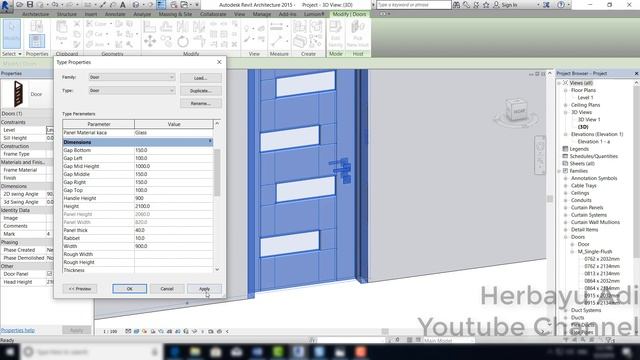Screen dimensions: 640x360
Task: Click the Panel thick value 40.0
Action: click(173, 230)
